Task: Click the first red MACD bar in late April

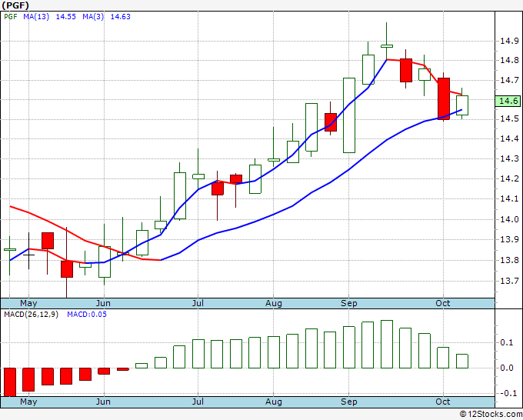Action: tap(10, 382)
